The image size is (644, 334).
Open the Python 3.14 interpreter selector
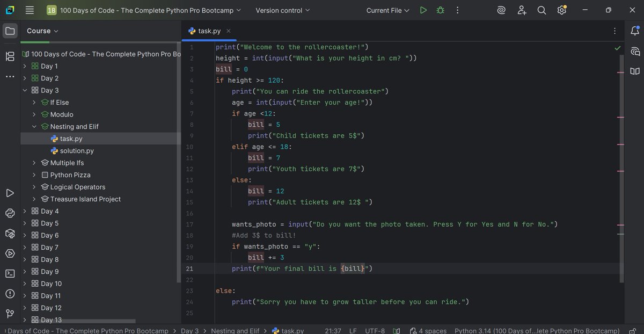click(x=537, y=331)
